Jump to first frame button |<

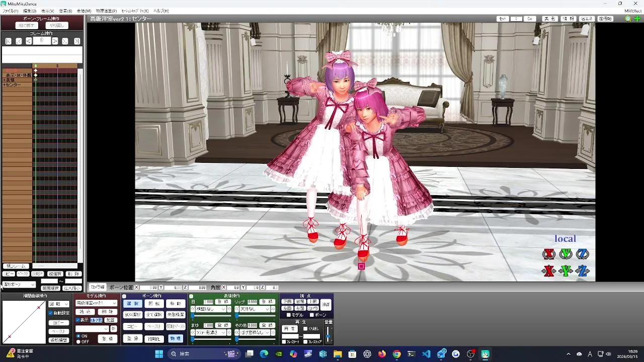point(9,41)
